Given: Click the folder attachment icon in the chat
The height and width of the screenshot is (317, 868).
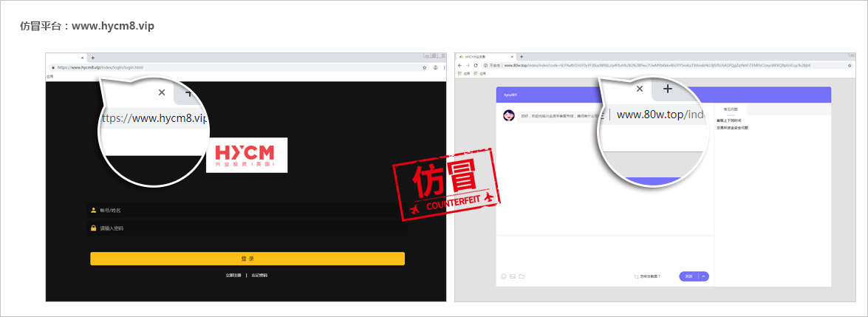Looking at the screenshot, I should (522, 276).
